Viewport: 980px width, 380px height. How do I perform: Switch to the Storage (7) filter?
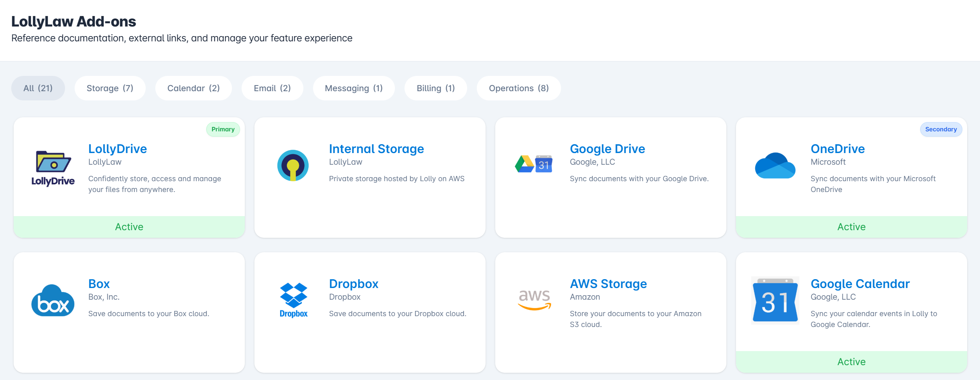(110, 88)
